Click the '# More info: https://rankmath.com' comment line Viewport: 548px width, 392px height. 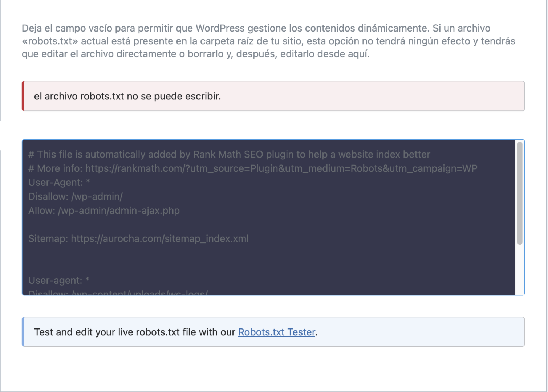tap(253, 168)
